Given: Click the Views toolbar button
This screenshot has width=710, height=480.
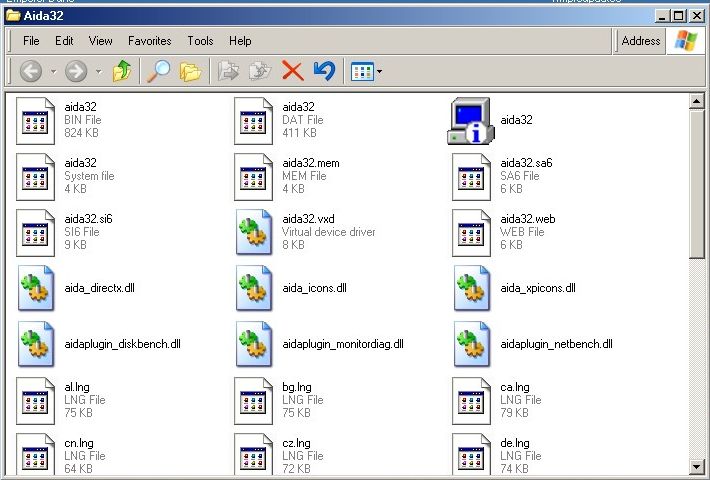Looking at the screenshot, I should (x=362, y=72).
